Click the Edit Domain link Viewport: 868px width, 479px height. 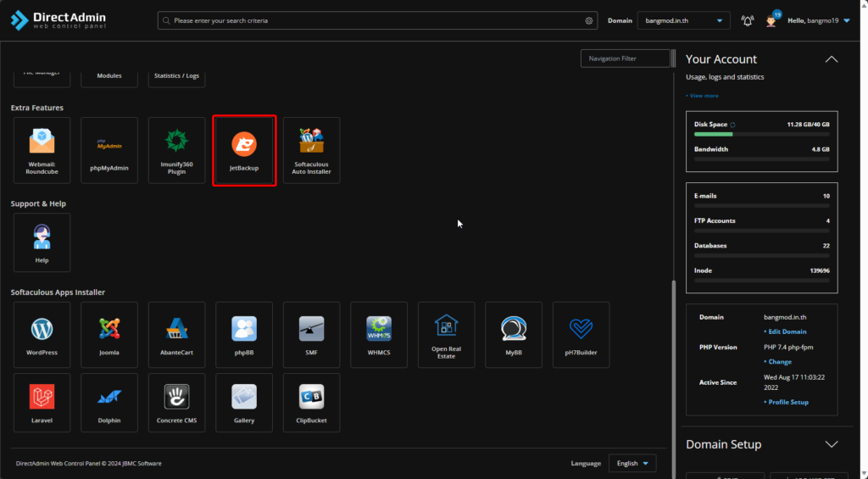click(787, 331)
